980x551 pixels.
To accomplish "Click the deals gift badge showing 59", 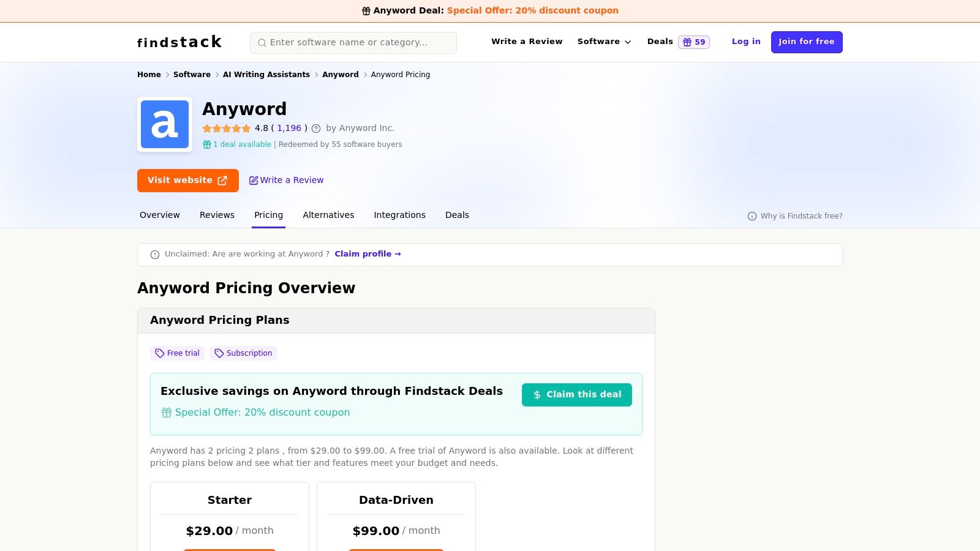I will click(x=694, y=42).
